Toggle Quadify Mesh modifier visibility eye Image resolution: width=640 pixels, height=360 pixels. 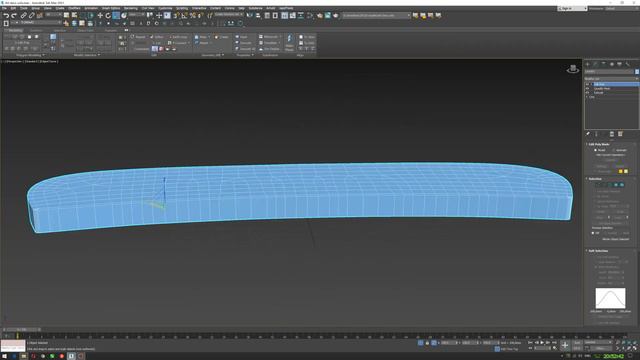588,89
